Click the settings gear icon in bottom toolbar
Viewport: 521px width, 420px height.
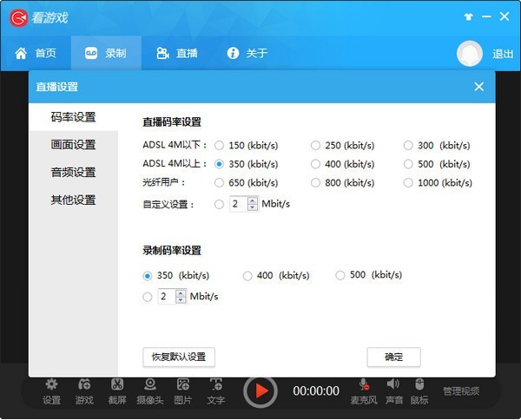(52, 384)
